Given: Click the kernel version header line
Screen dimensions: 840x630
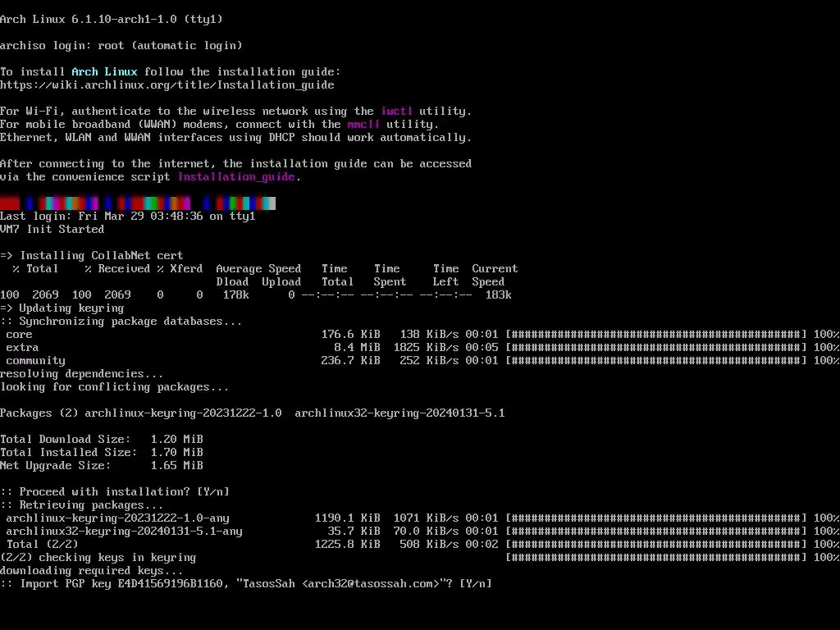Looking at the screenshot, I should point(112,20).
